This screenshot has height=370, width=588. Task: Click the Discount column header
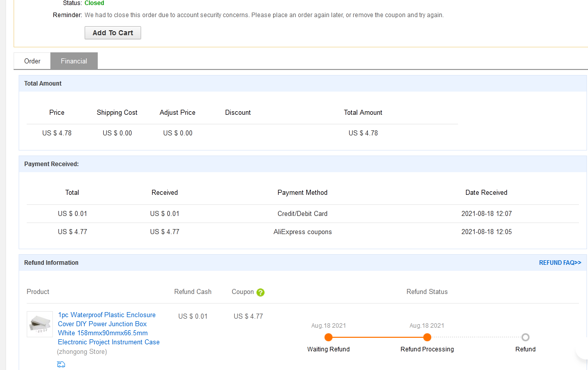coord(238,112)
